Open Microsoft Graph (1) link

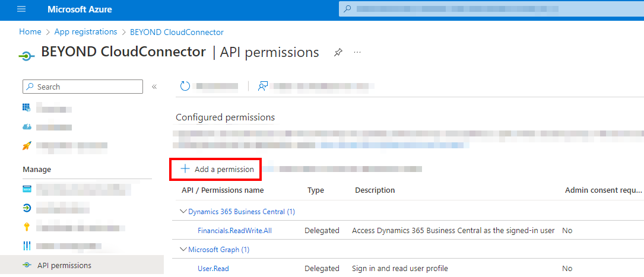219,250
